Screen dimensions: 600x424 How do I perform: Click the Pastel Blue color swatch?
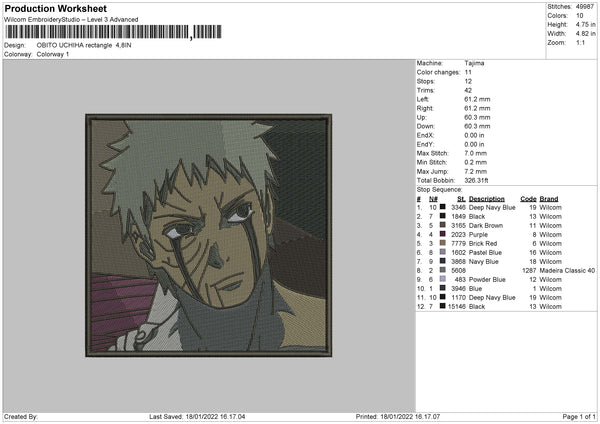pos(442,252)
